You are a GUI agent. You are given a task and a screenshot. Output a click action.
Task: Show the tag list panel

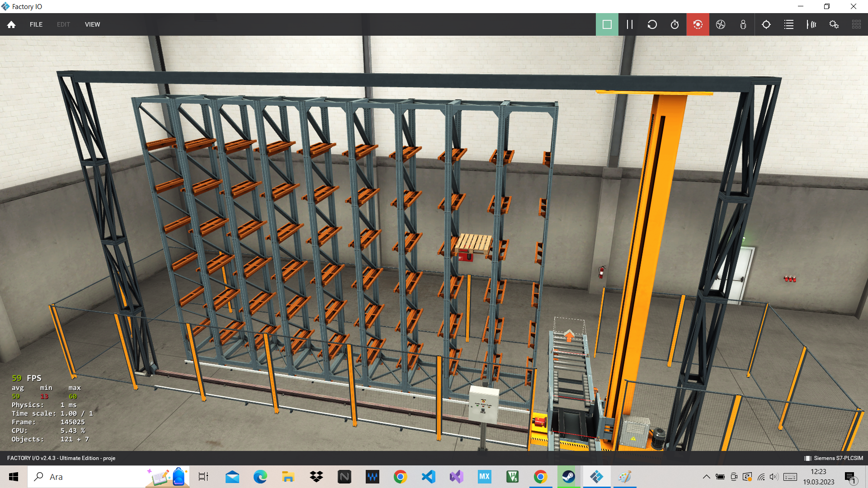coord(789,24)
